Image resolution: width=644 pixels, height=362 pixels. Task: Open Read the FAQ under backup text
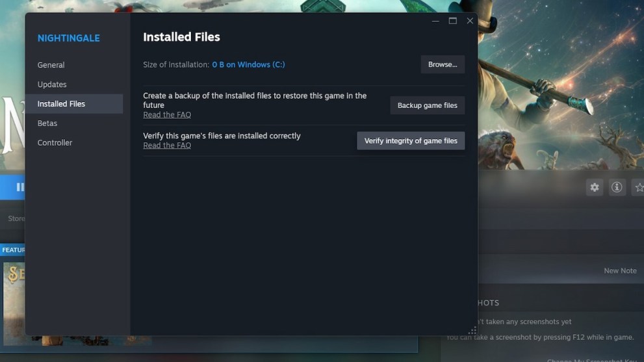(x=167, y=115)
